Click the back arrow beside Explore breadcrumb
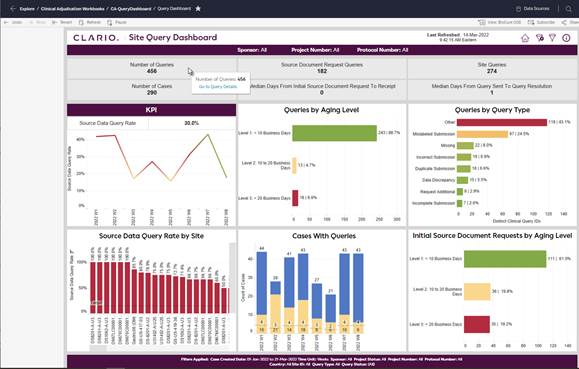 click(x=13, y=8)
